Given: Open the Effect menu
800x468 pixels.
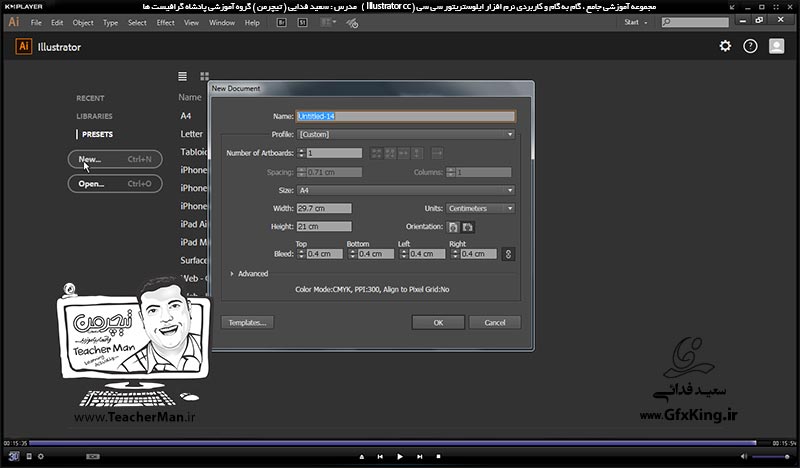Looking at the screenshot, I should (165, 22).
